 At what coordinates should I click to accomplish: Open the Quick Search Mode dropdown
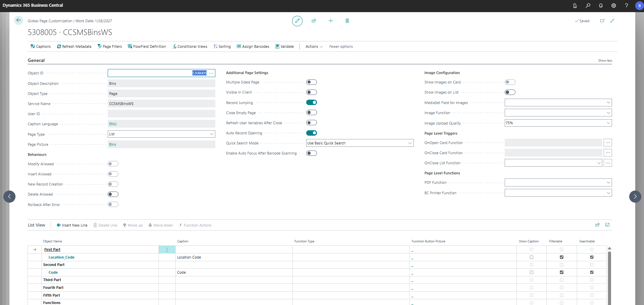[410, 143]
